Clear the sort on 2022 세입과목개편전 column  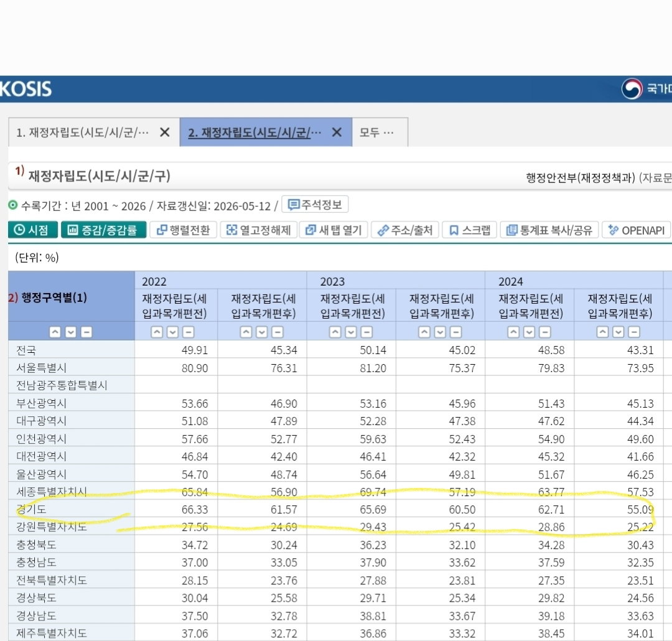pos(188,332)
